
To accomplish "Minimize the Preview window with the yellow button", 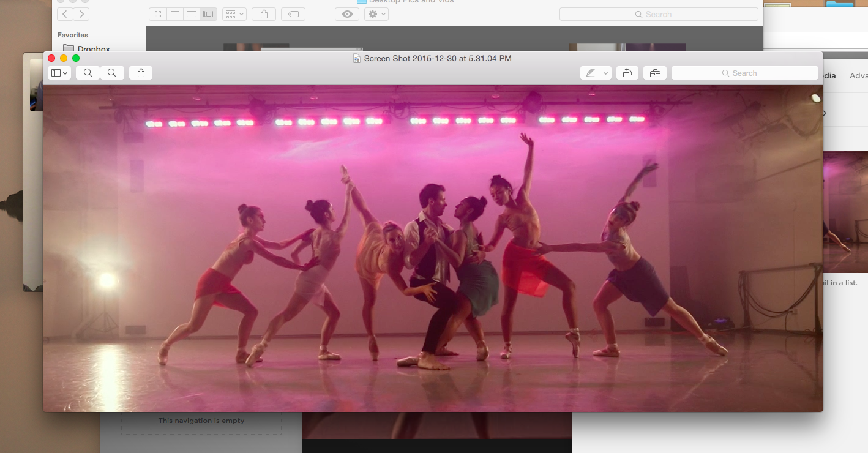I will coord(64,58).
